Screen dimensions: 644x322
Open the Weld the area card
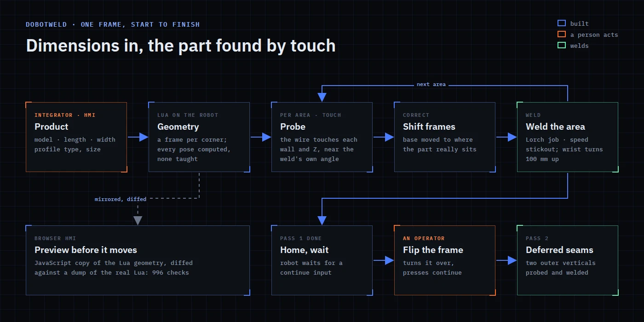(568, 137)
